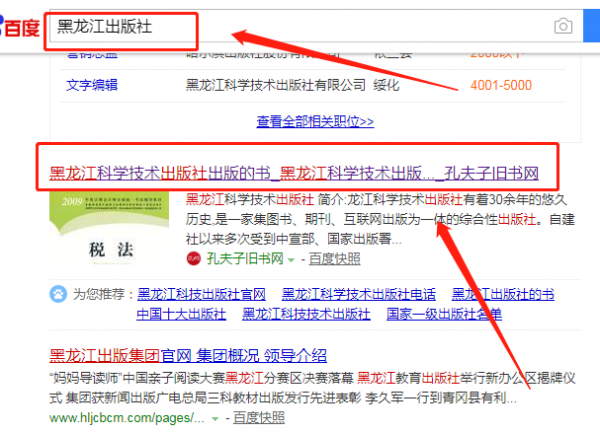Click 查看全部相关职位 link
This screenshot has width=600, height=433.
click(315, 122)
